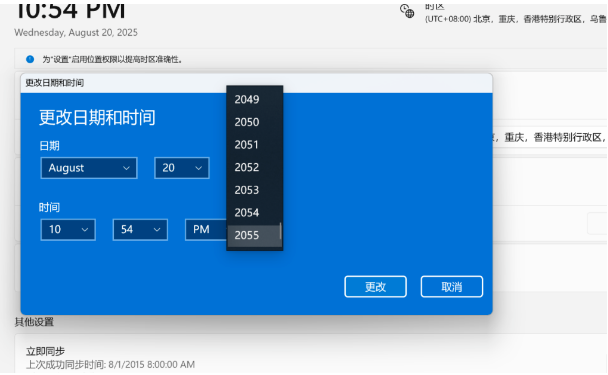
Task: Select year 2054 from the list
Action: point(254,213)
